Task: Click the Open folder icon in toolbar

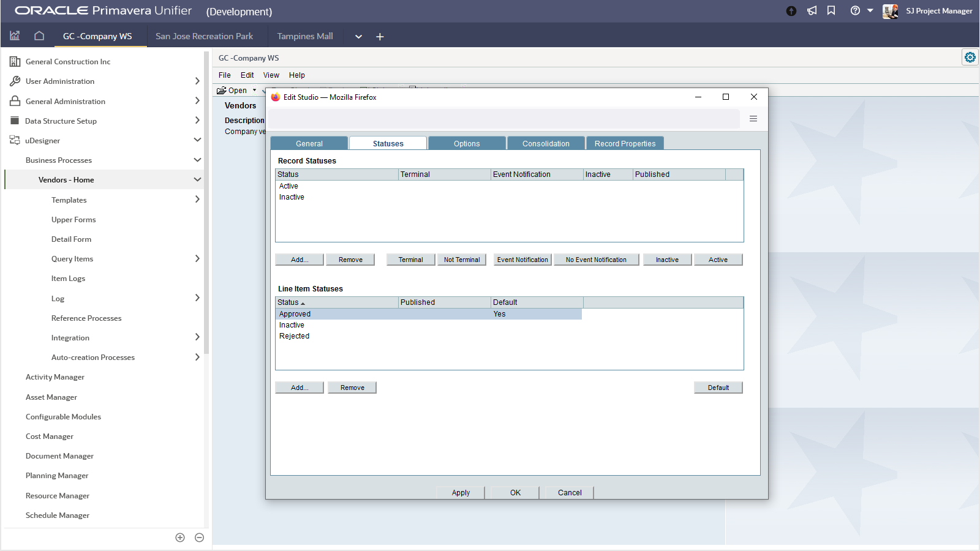Action: 222,90
